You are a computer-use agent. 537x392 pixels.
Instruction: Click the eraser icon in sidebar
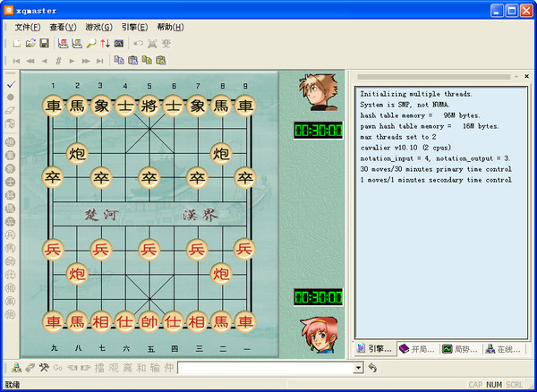pos(11,110)
